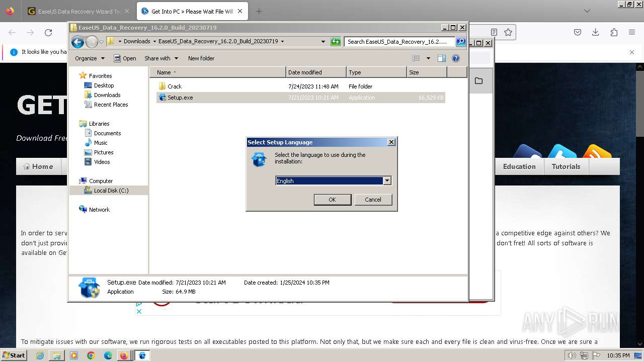Open the address bar history dropdown
The image size is (644, 362).
pyautogui.click(x=323, y=42)
